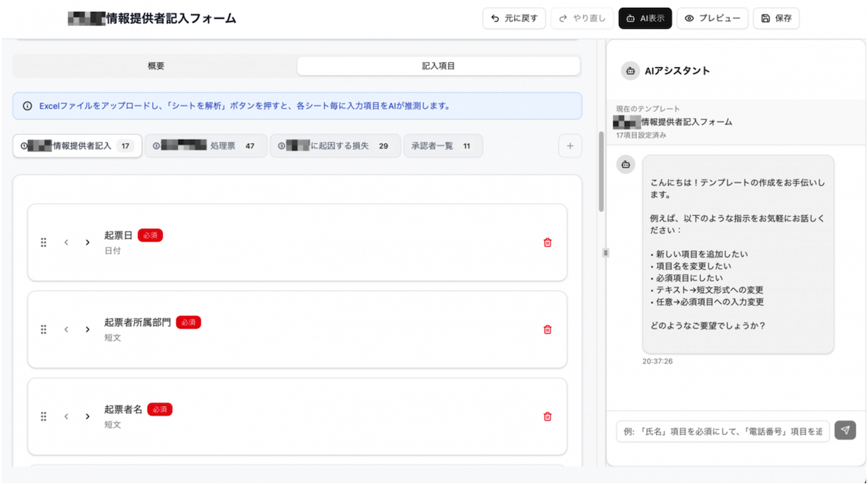Open the 概要 tab

coord(155,65)
